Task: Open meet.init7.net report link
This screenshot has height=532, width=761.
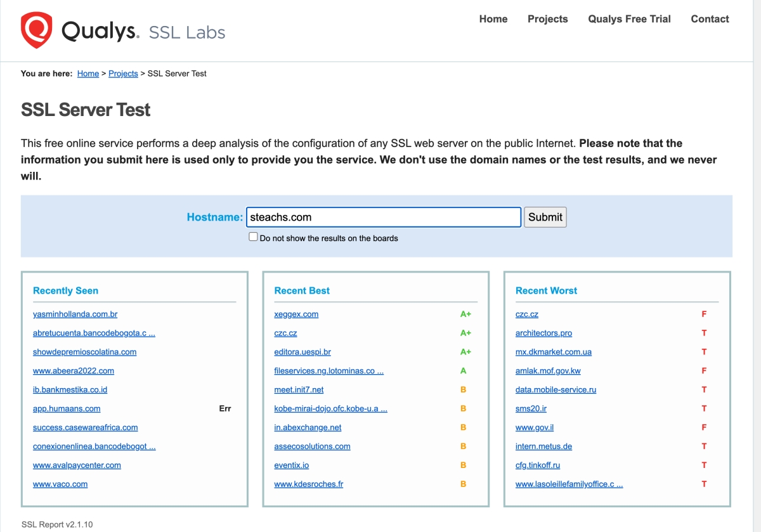Action: (299, 389)
